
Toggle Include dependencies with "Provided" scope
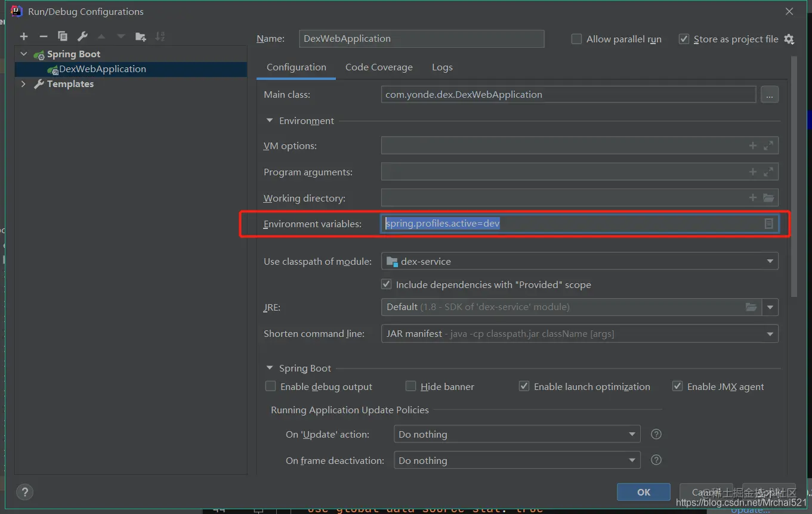tap(387, 284)
